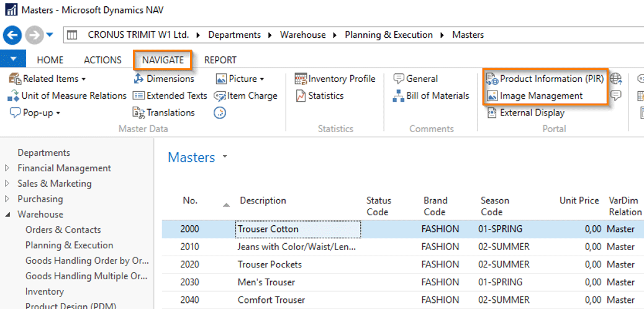Click the Dimensions icon in Master Data
Screen dimensions: 644x309
139,79
